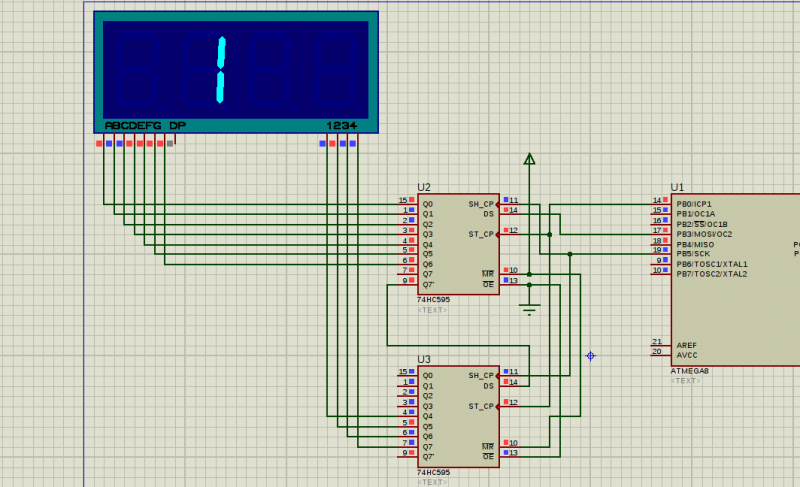Click the U1 reference label
Viewport: 800px width, 487px height.
tap(677, 187)
